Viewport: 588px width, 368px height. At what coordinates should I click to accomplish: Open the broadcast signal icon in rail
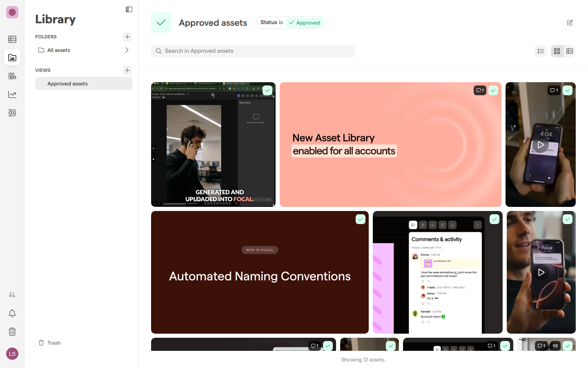tap(12, 113)
